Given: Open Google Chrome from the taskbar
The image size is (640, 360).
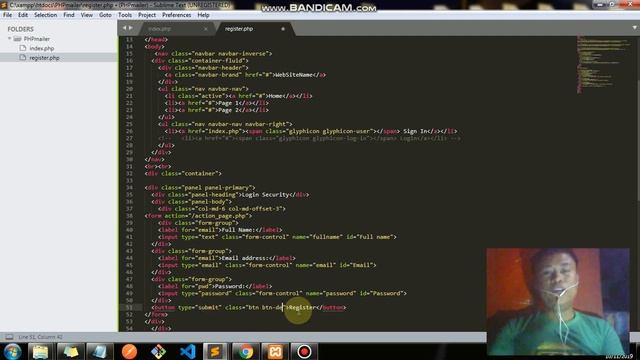Looking at the screenshot, I should click(246, 352).
